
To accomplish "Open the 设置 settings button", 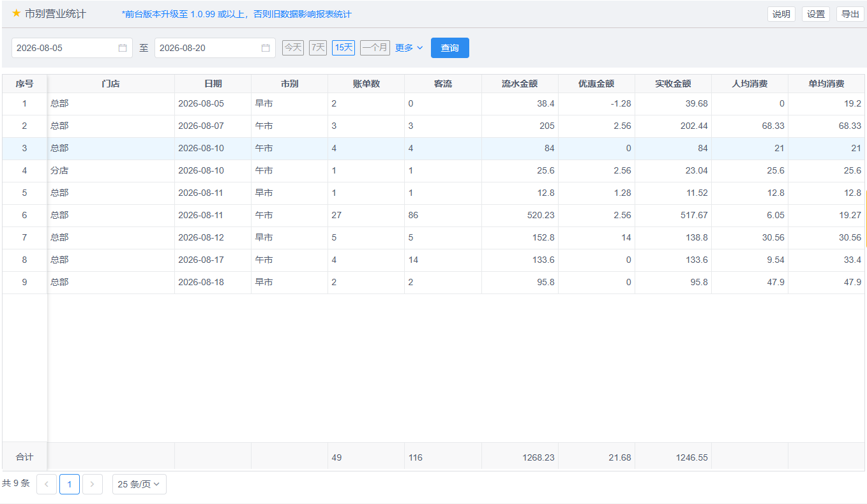I will point(816,14).
